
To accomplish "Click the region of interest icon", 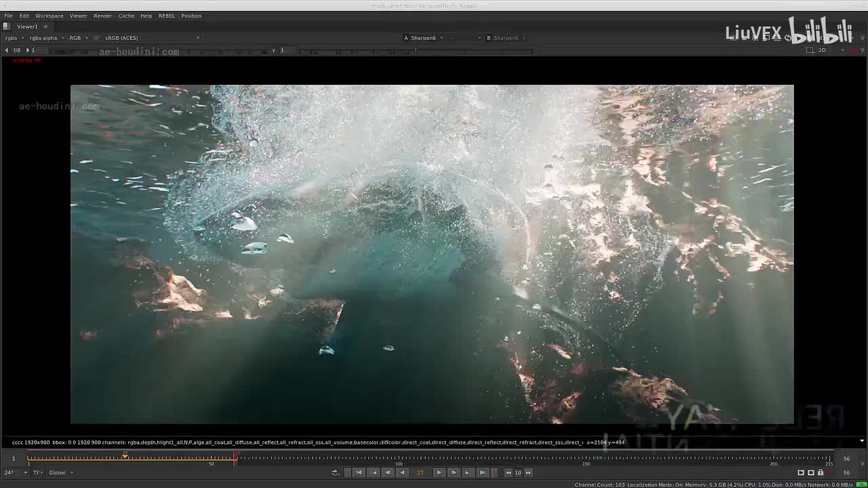I will pos(810,50).
